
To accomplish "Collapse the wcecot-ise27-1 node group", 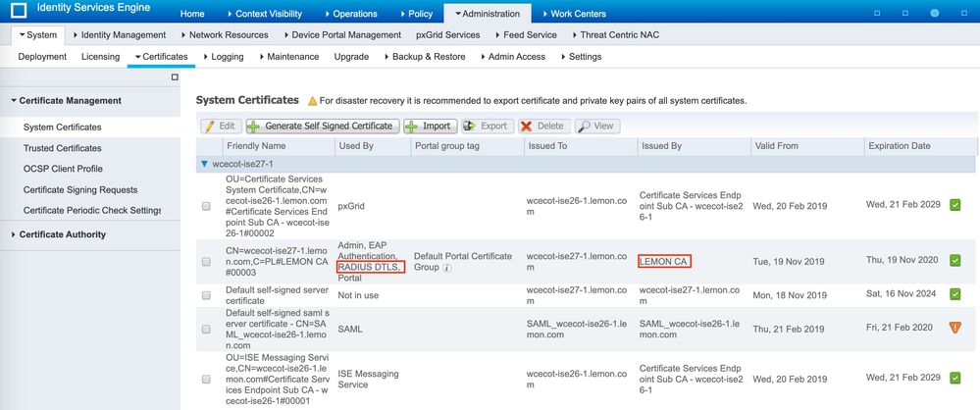I will click(x=204, y=165).
